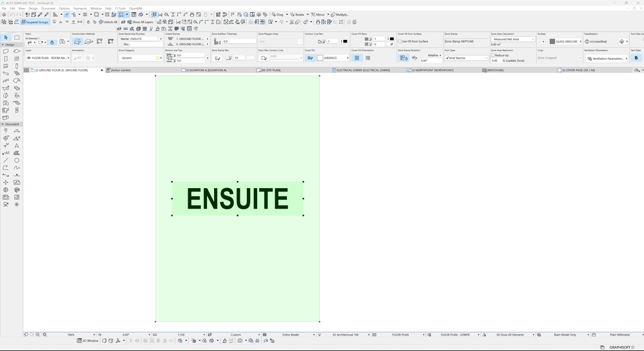Open the Ventilation Parameters dropdown

607,59
